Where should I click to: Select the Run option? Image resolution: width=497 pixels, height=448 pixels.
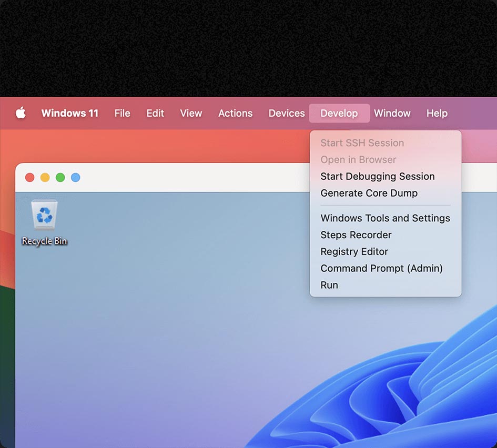[x=329, y=284]
